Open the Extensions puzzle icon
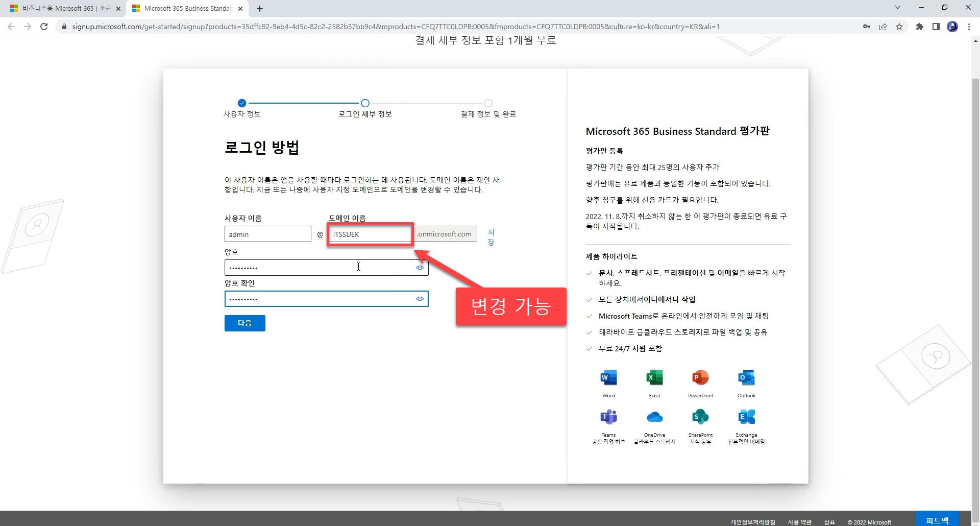The height and width of the screenshot is (526, 980). (920, 27)
